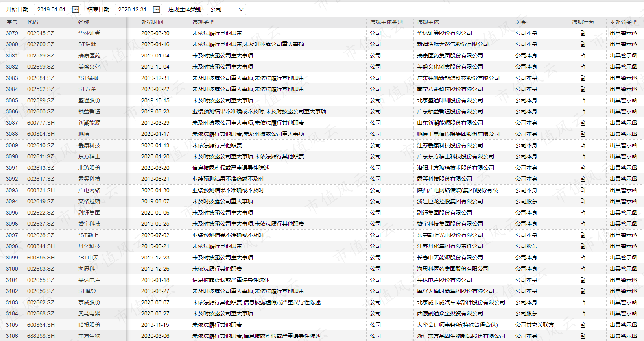Select stock name 领益智造
The image size is (644, 341).
click(x=89, y=111)
